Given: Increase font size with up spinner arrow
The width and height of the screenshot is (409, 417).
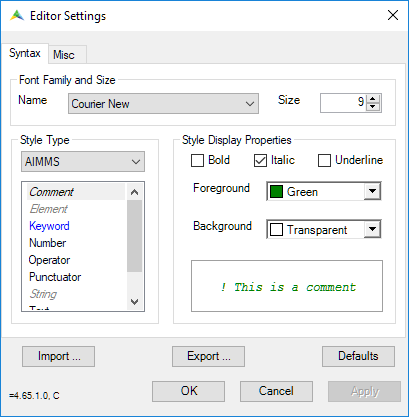Looking at the screenshot, I should pyautogui.click(x=373, y=99).
